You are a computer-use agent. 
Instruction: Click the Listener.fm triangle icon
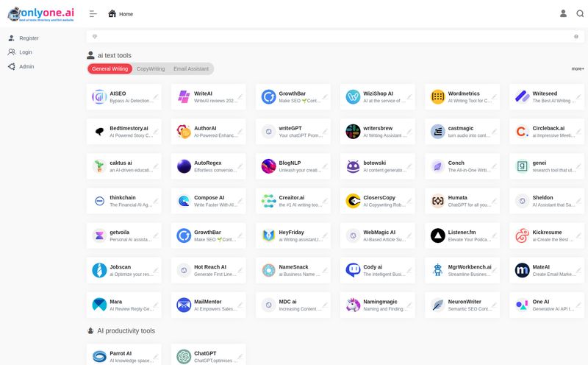pos(437,235)
